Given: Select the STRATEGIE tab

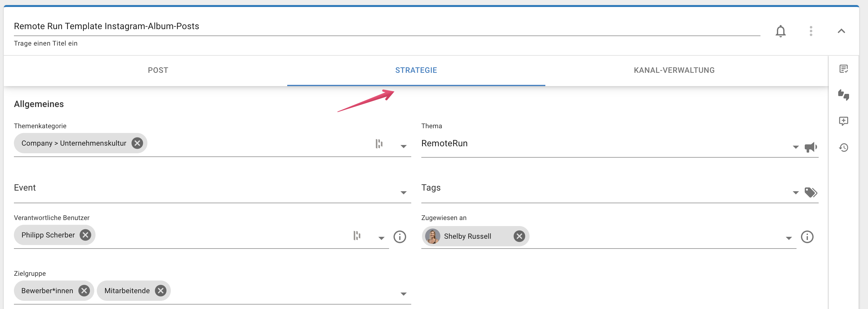Looking at the screenshot, I should 416,70.
